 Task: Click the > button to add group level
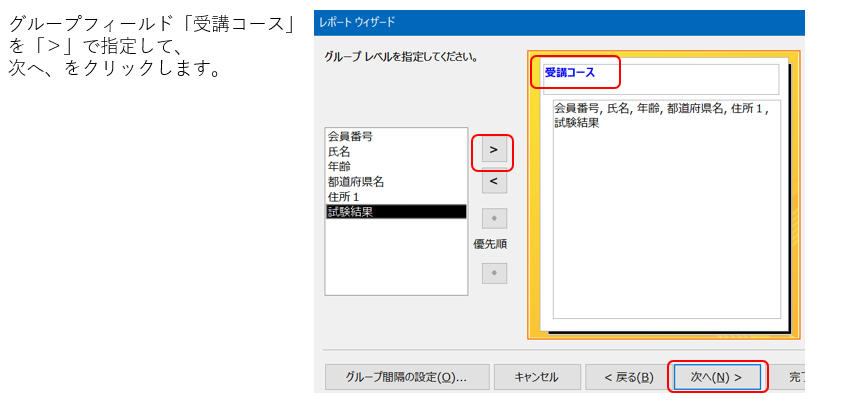coord(493,149)
